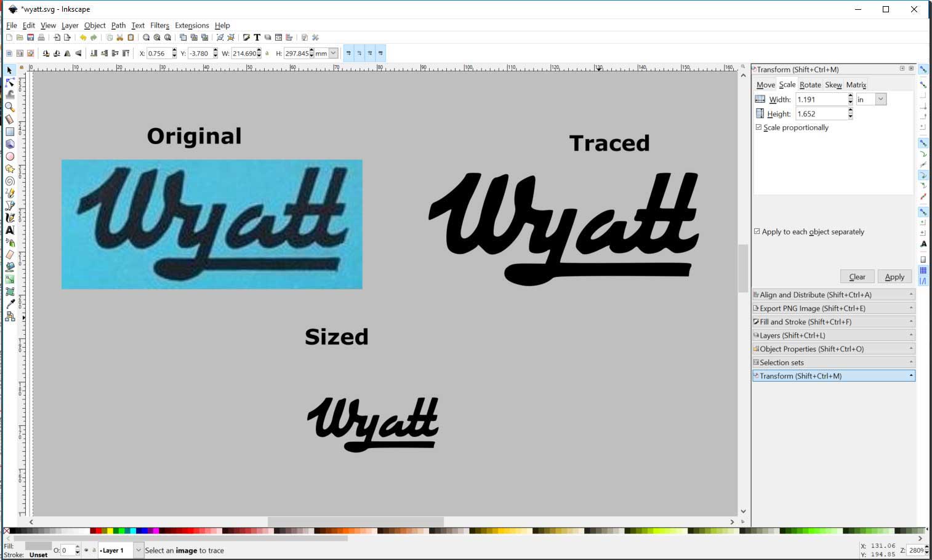Screen dimensions: 932x560
Task: Click the Redo arrow icon
Action: click(94, 38)
